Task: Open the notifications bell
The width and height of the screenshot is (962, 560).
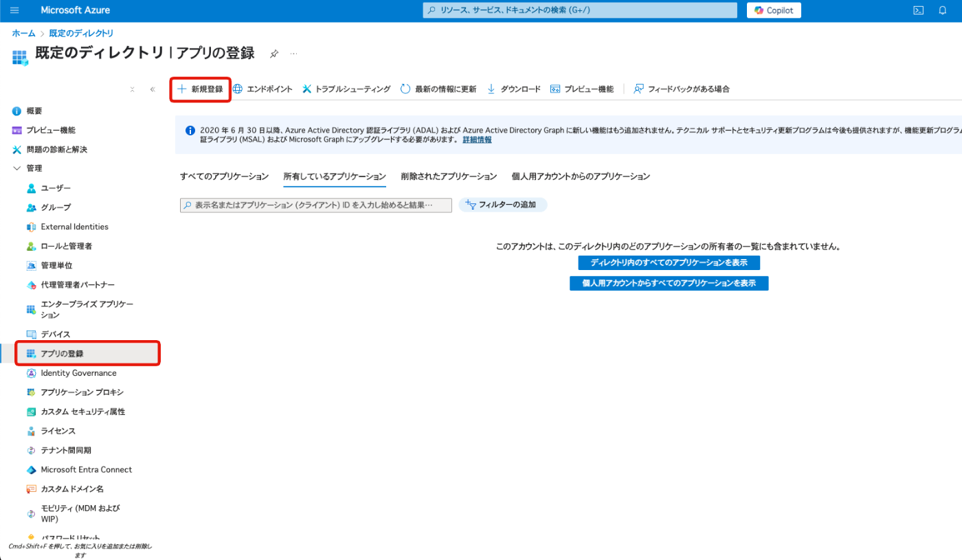Action: [942, 10]
